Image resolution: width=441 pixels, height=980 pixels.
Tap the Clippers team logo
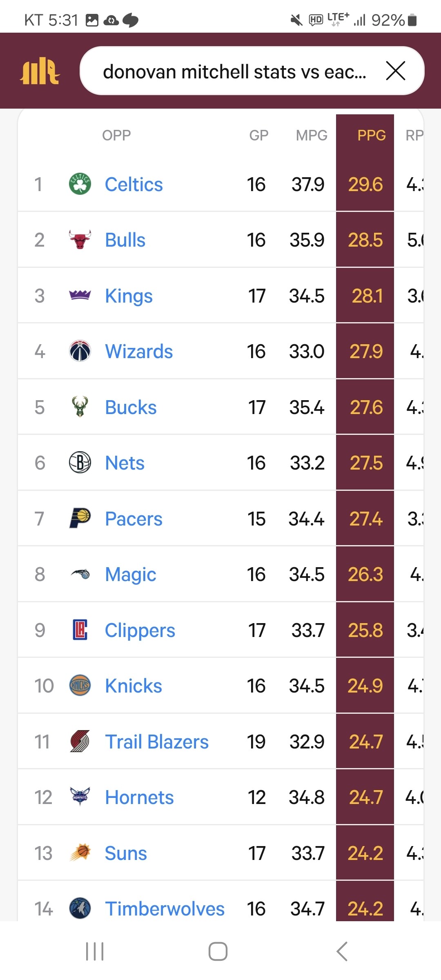click(x=80, y=630)
